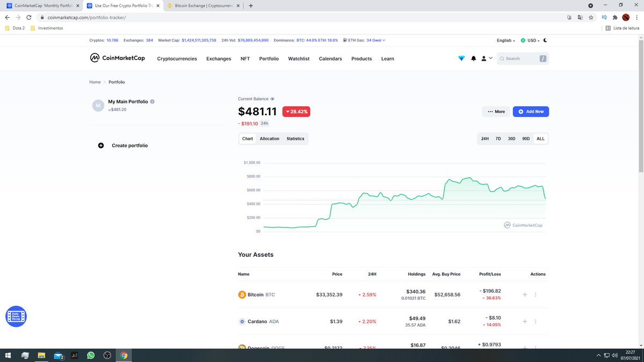The width and height of the screenshot is (644, 362).
Task: Open the USD currency dropdown
Action: (x=530, y=40)
